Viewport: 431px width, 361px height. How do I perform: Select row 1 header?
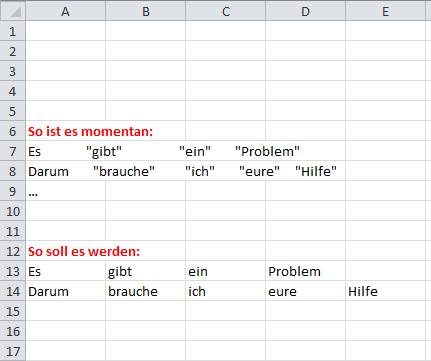coord(13,31)
